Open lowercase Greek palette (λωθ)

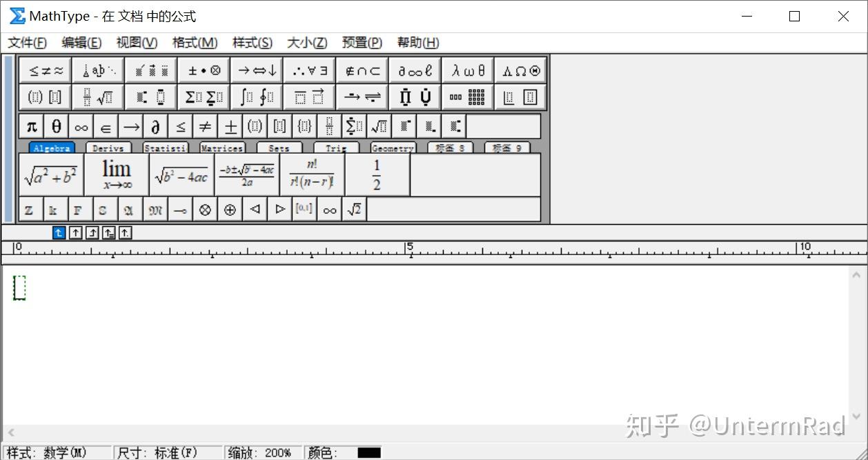468,70
